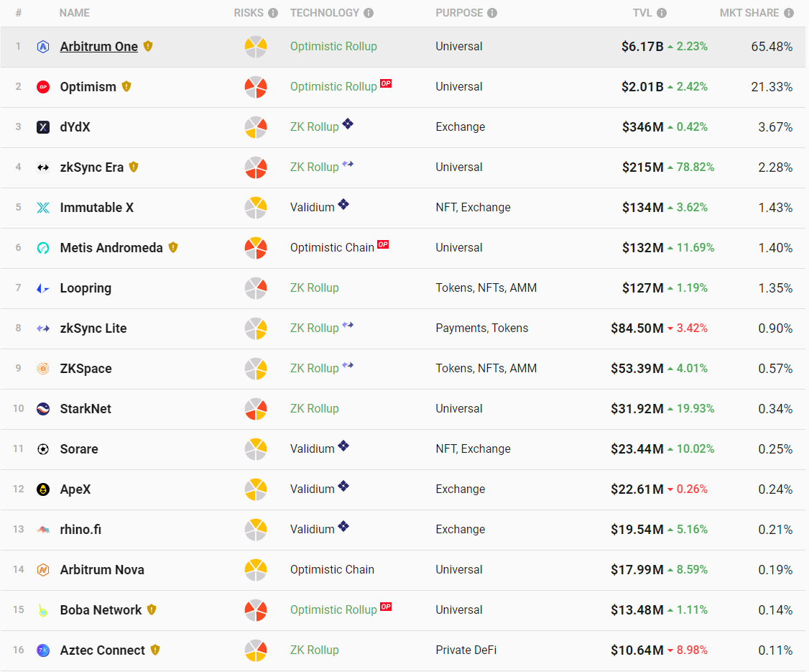Click the Metis Andromeda logo icon
The height and width of the screenshot is (672, 809).
(43, 248)
